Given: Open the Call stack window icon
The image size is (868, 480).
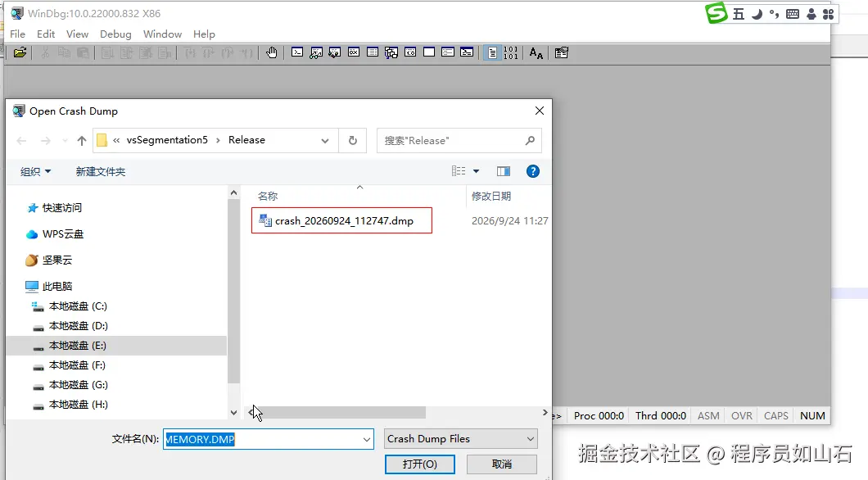Looking at the screenshot, I should click(x=391, y=52).
